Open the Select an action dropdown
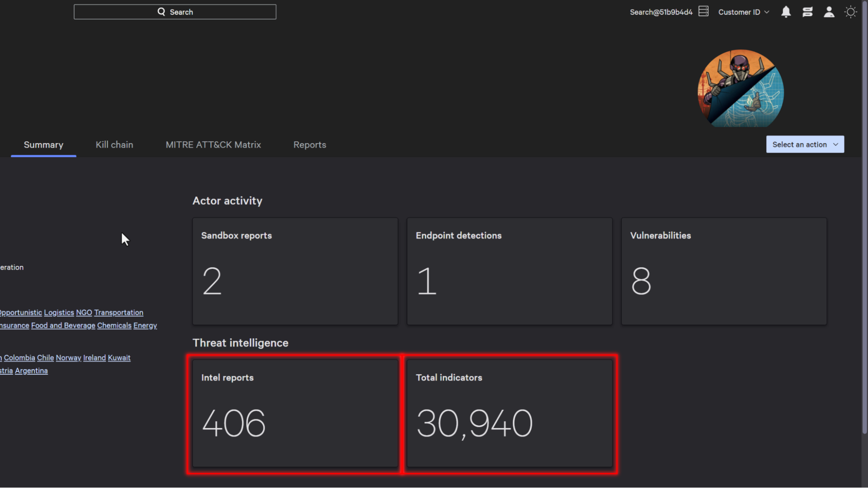 805,144
